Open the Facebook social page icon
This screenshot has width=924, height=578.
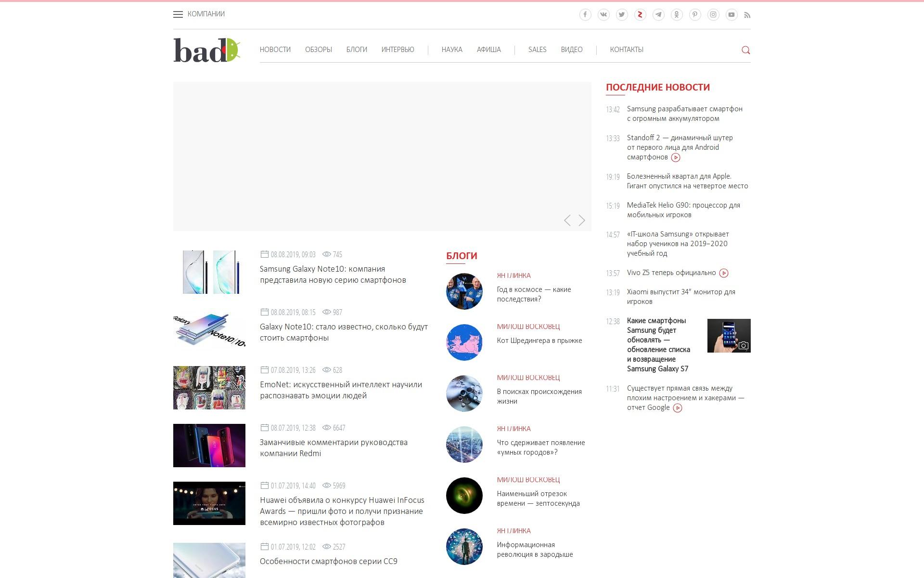[585, 14]
